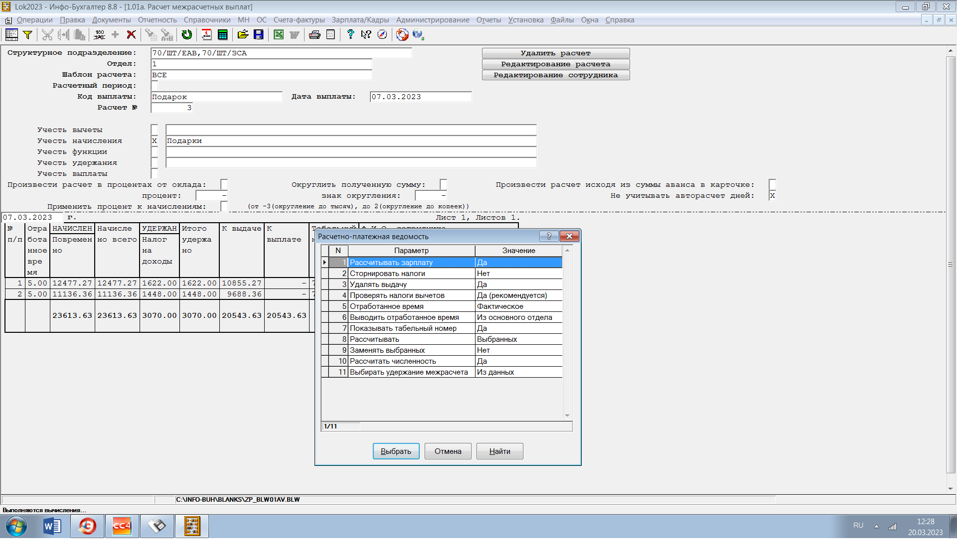Click the flashlight A-B find-replace icon

[167, 34]
